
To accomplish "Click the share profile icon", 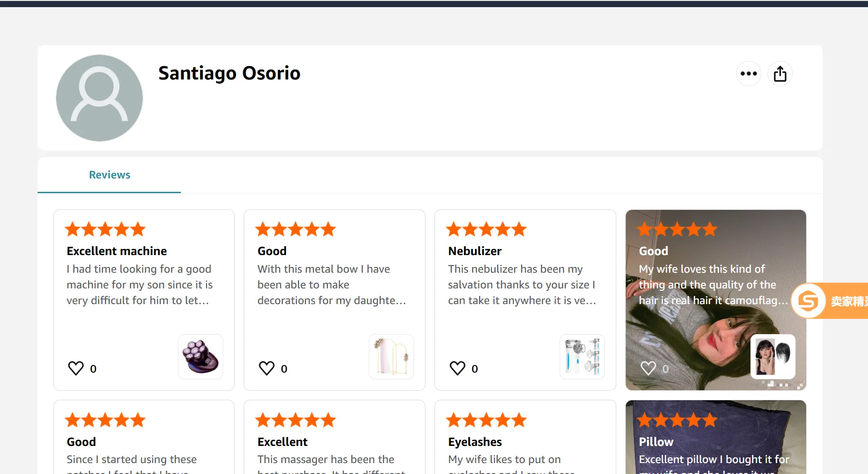I will (x=780, y=73).
